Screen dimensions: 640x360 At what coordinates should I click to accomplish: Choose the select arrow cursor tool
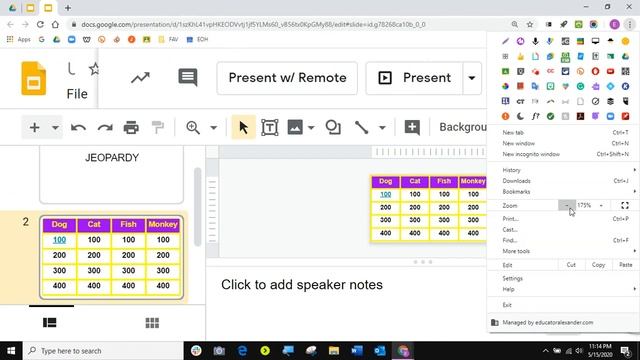tap(243, 127)
